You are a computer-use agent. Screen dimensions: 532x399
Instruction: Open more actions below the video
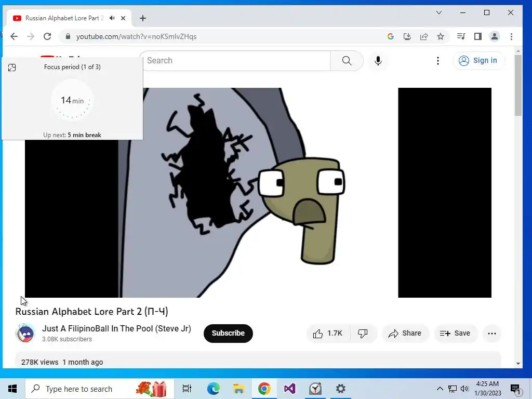click(491, 334)
